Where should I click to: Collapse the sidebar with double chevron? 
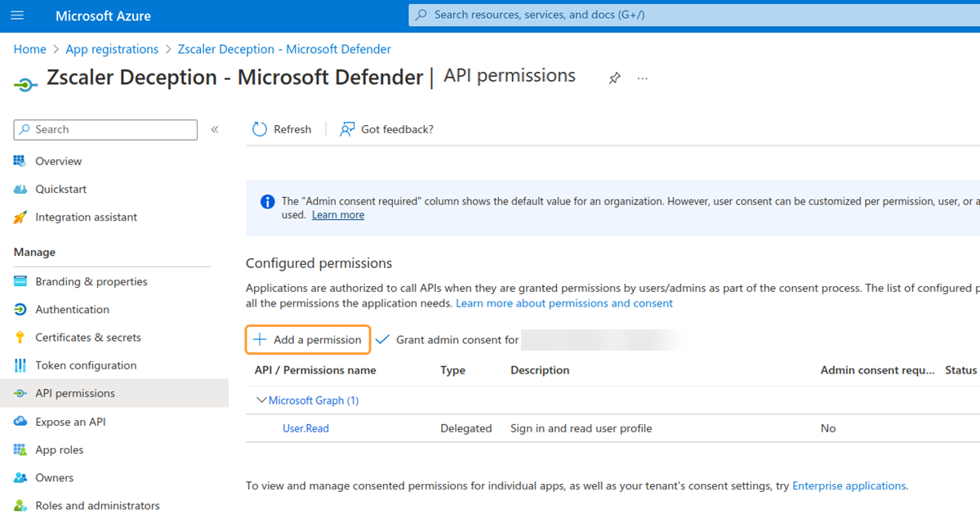pyautogui.click(x=215, y=129)
